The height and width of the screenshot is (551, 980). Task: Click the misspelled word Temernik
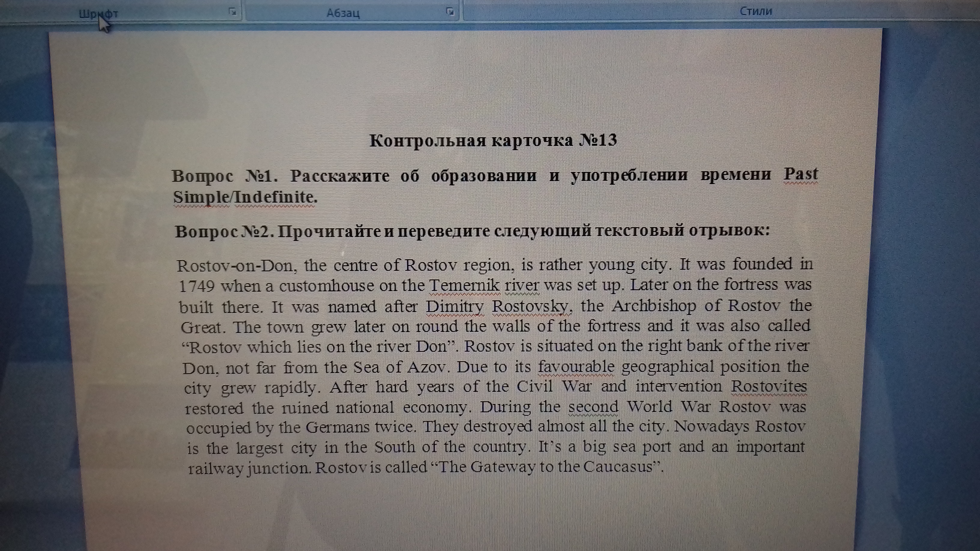pyautogui.click(x=464, y=285)
